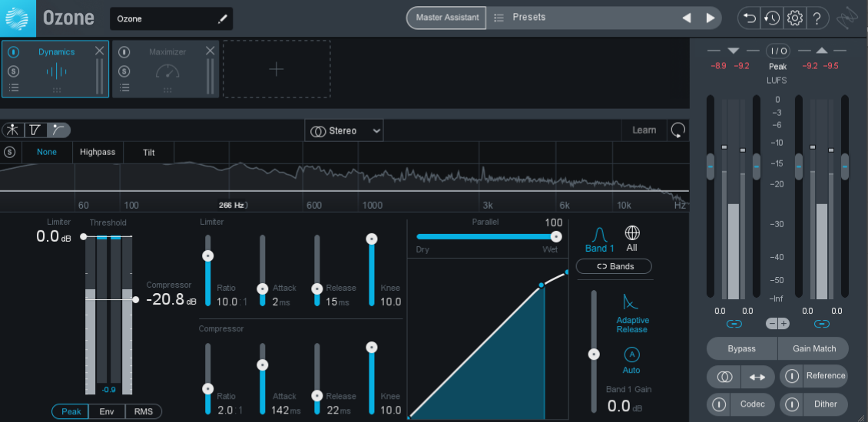
Task: Click the 266 Hz crossover frequency label
Action: point(232,205)
